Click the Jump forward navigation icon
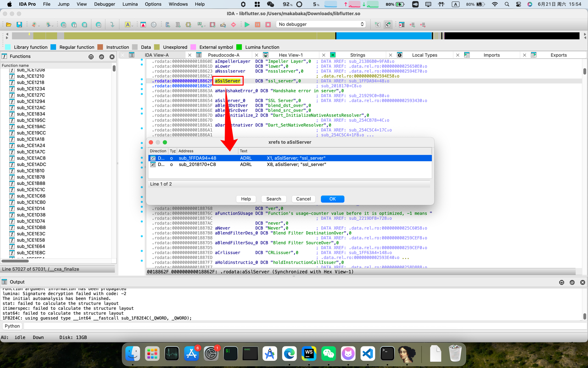 (x=48, y=25)
